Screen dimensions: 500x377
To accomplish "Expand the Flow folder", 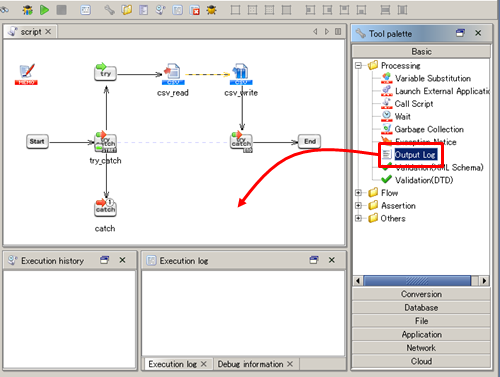I will point(358,193).
